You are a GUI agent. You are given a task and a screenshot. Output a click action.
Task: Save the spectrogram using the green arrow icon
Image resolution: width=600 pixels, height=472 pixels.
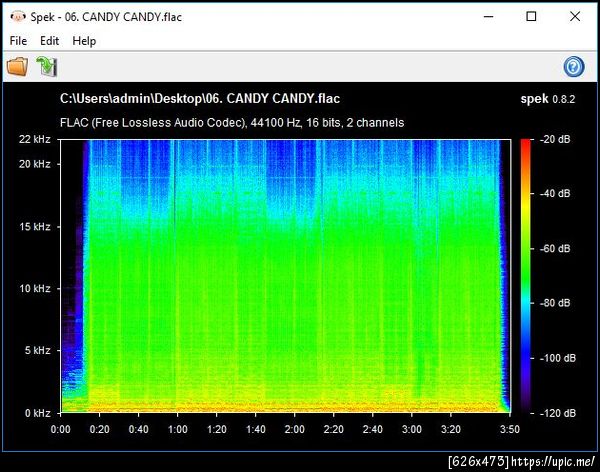coord(47,66)
